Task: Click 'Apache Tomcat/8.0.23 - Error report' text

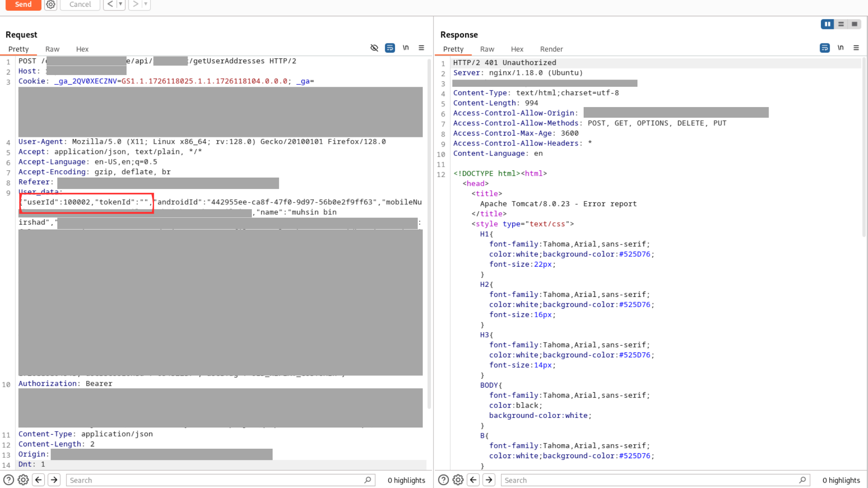Action: click(558, 204)
